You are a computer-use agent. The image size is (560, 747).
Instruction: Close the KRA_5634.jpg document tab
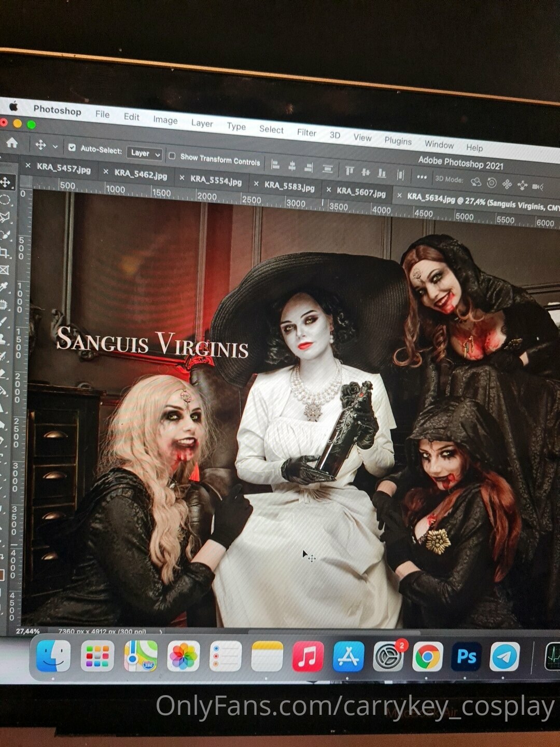coord(399,196)
